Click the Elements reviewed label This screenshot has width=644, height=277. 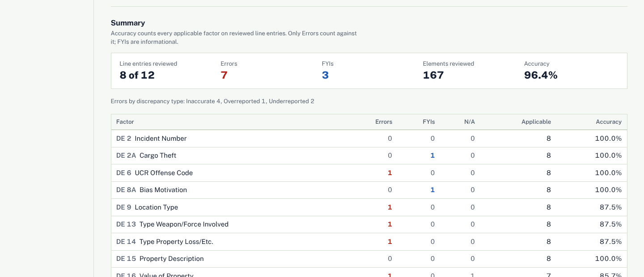(449, 64)
